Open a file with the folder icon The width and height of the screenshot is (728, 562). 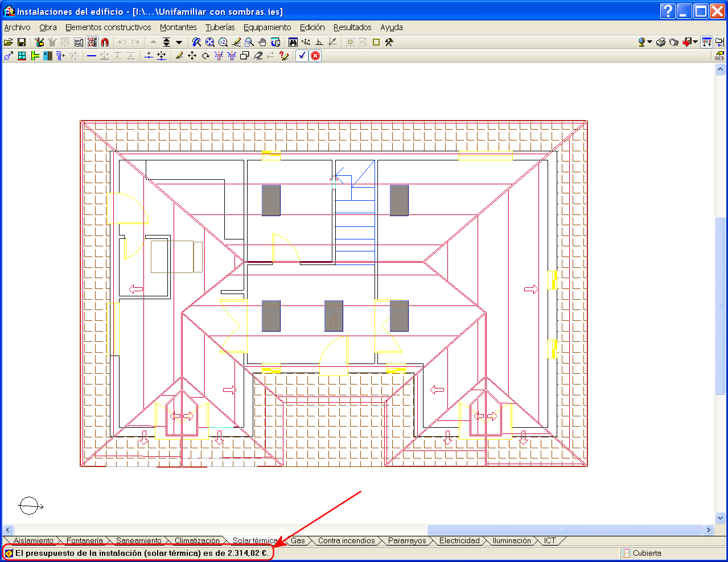[9, 42]
